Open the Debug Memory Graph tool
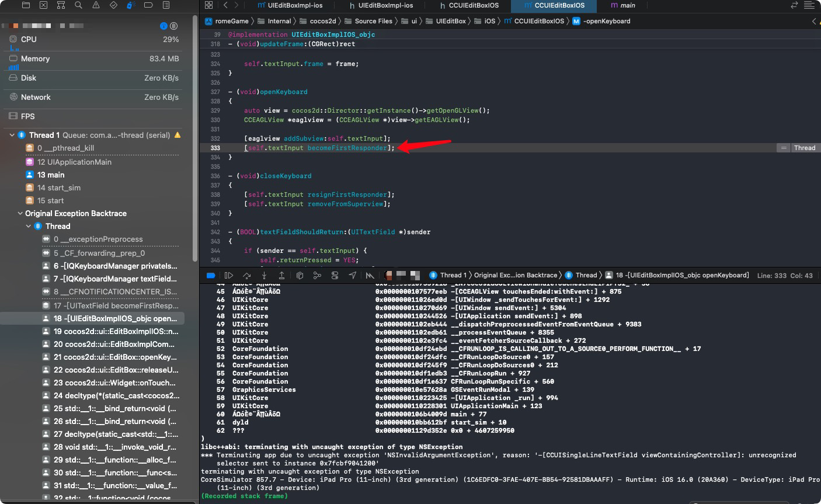Screen dimensions: 821x504 tap(317, 275)
